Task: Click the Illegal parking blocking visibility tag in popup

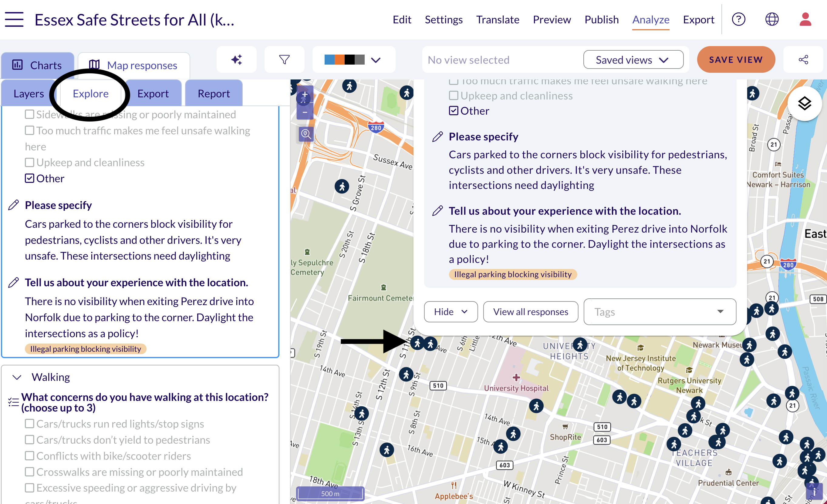Action: (512, 274)
